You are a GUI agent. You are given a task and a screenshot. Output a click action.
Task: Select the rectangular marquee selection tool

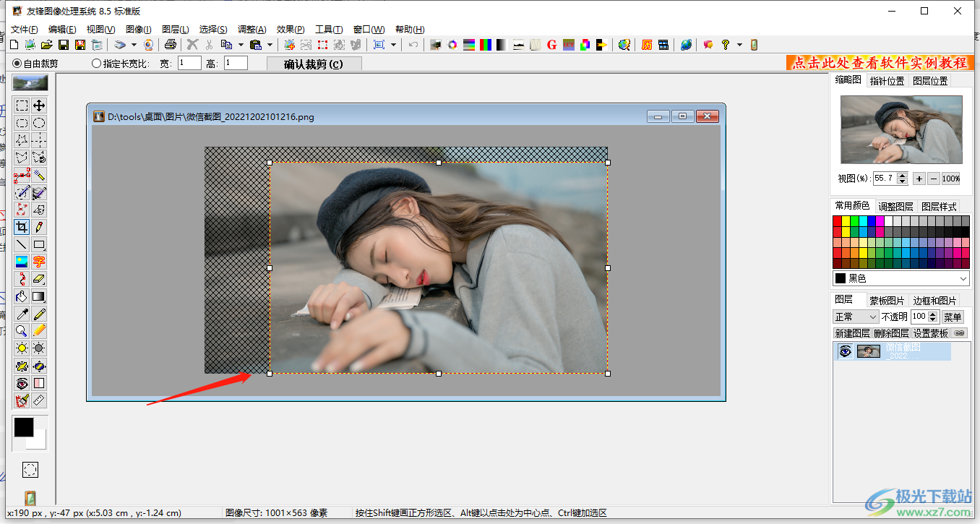(x=22, y=106)
